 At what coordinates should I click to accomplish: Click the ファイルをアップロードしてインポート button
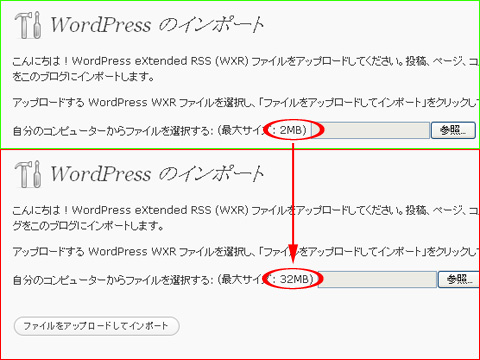[97, 326]
